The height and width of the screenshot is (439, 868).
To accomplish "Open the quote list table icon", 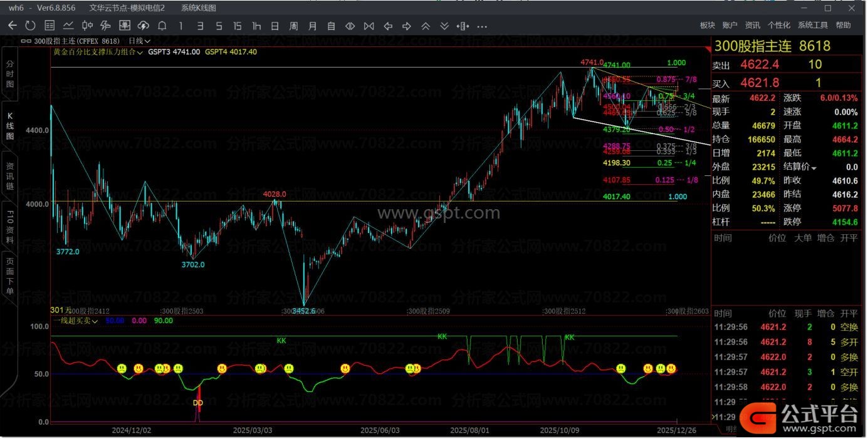I will point(50,26).
